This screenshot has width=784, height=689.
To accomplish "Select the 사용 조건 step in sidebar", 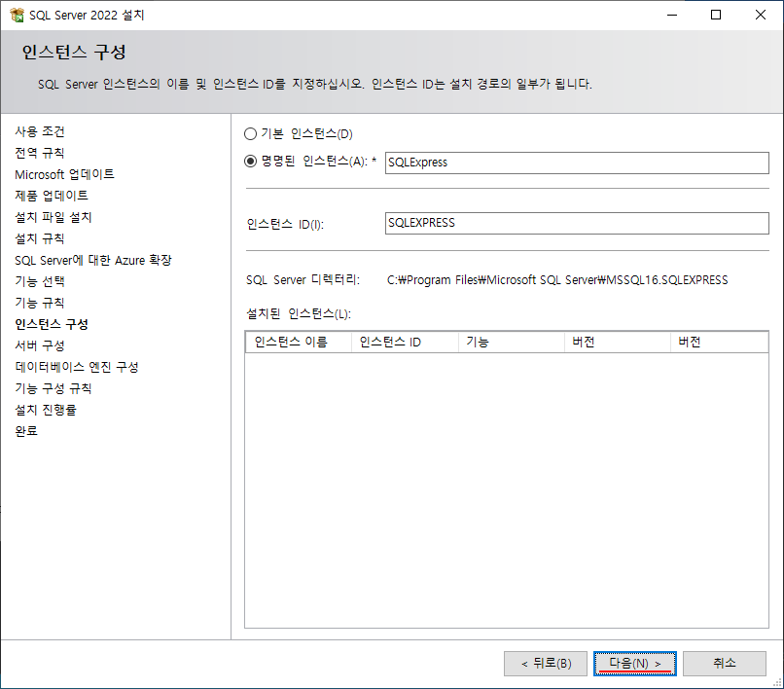I will pos(40,131).
